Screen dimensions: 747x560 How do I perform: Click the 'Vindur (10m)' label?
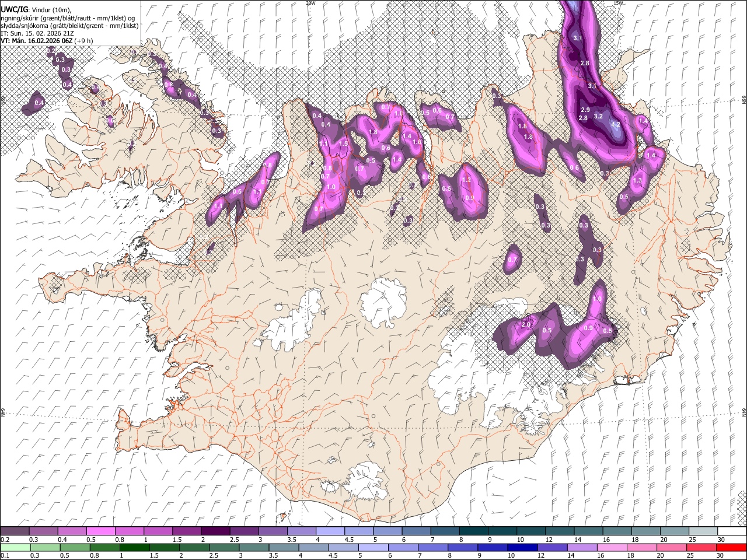[x=51, y=10]
